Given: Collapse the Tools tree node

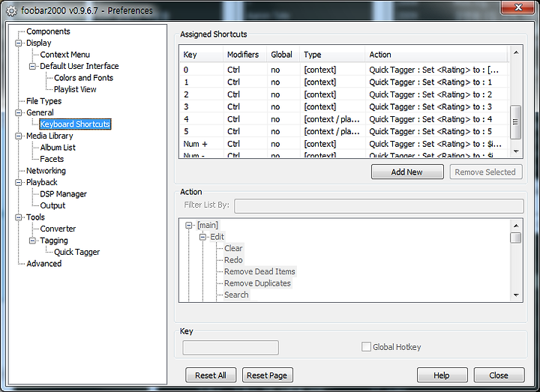Looking at the screenshot, I should point(18,217).
